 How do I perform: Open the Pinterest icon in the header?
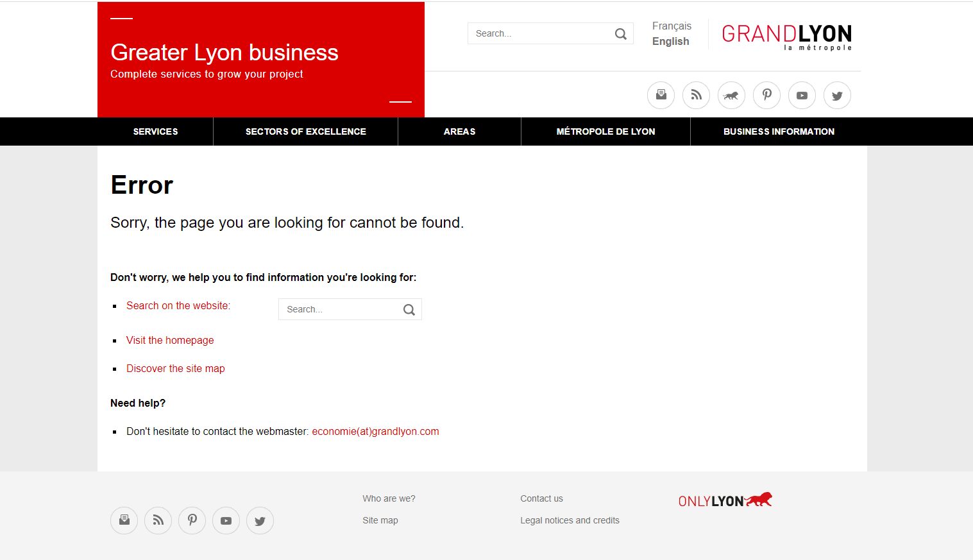pos(766,96)
